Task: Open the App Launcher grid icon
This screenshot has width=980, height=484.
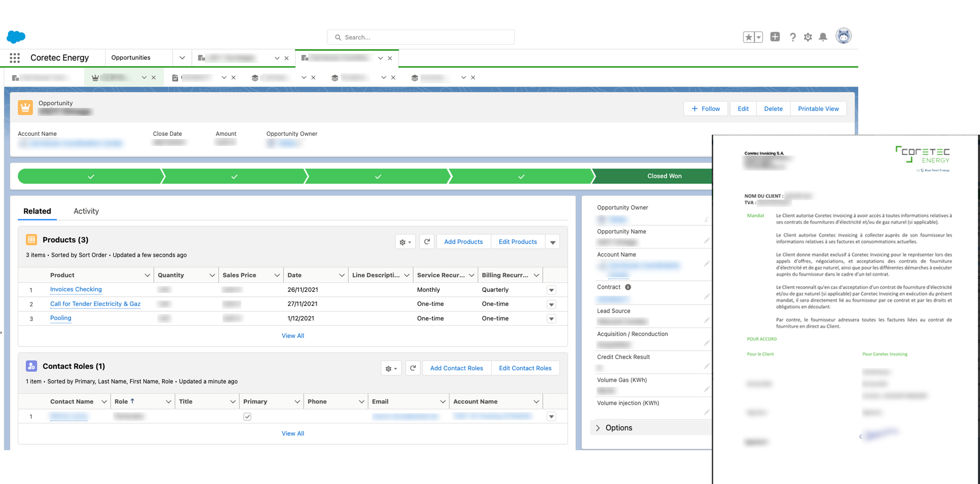Action: [x=14, y=57]
